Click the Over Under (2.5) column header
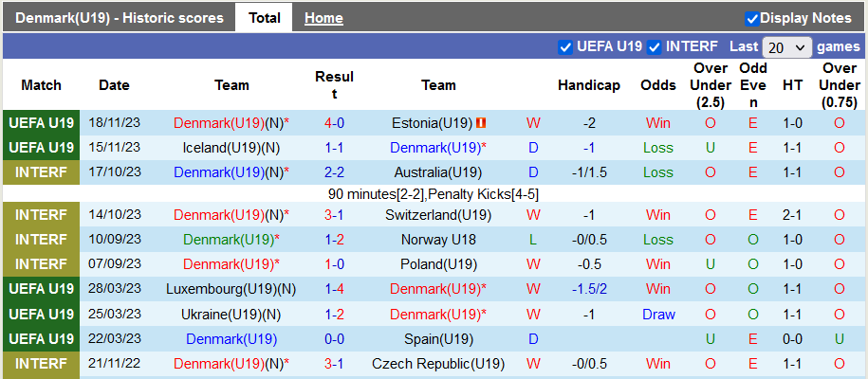The width and height of the screenshot is (868, 379). point(711,85)
